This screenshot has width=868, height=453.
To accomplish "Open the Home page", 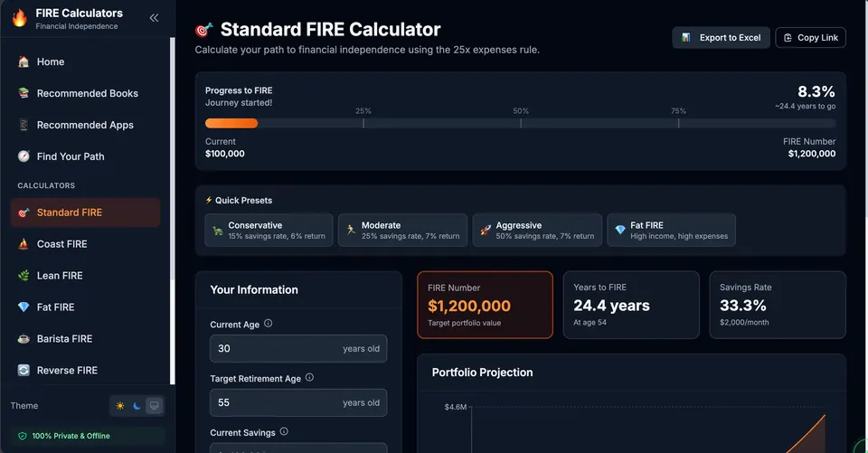I will coord(85,61).
